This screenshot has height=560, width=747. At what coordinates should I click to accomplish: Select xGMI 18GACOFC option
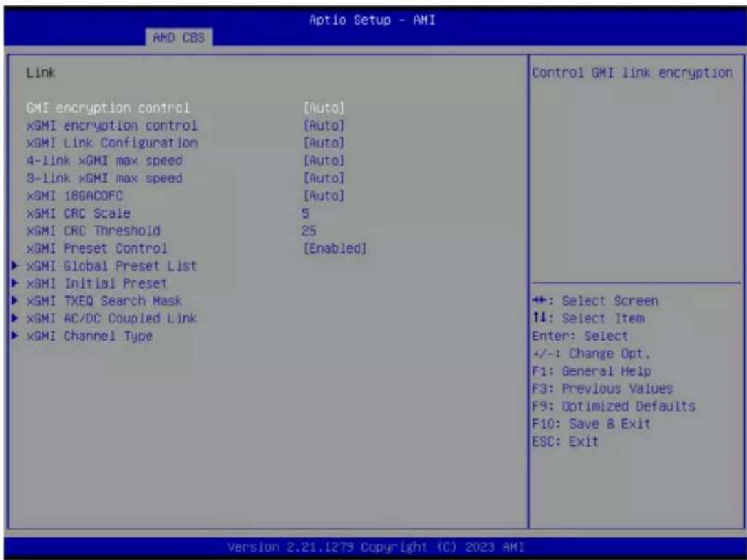pos(75,196)
